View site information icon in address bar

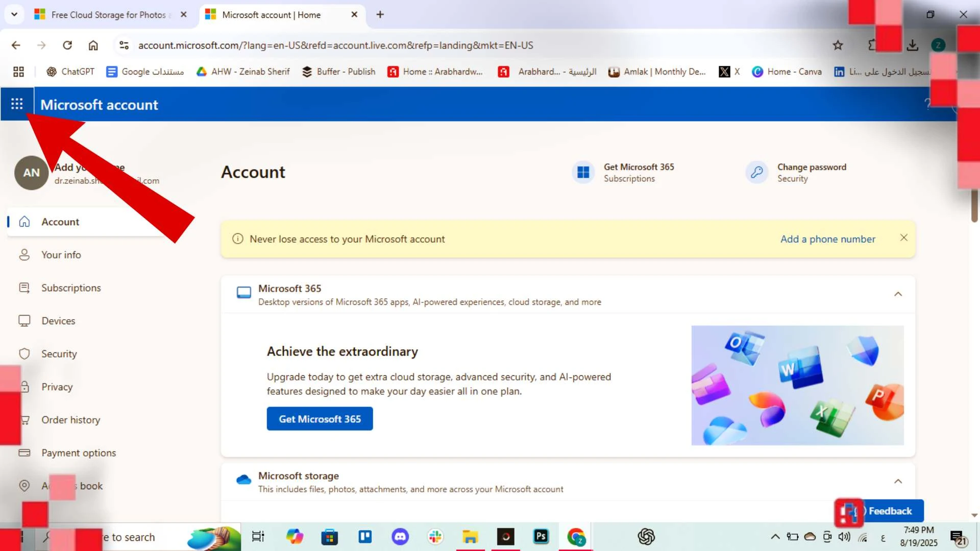coord(124,45)
